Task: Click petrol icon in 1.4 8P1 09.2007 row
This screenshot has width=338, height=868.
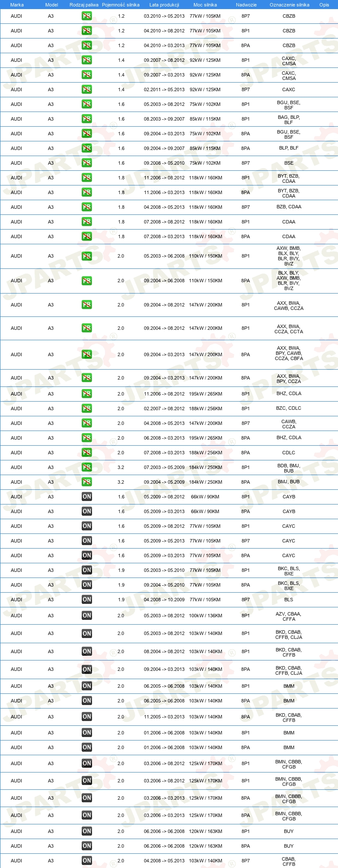Action: point(87,60)
